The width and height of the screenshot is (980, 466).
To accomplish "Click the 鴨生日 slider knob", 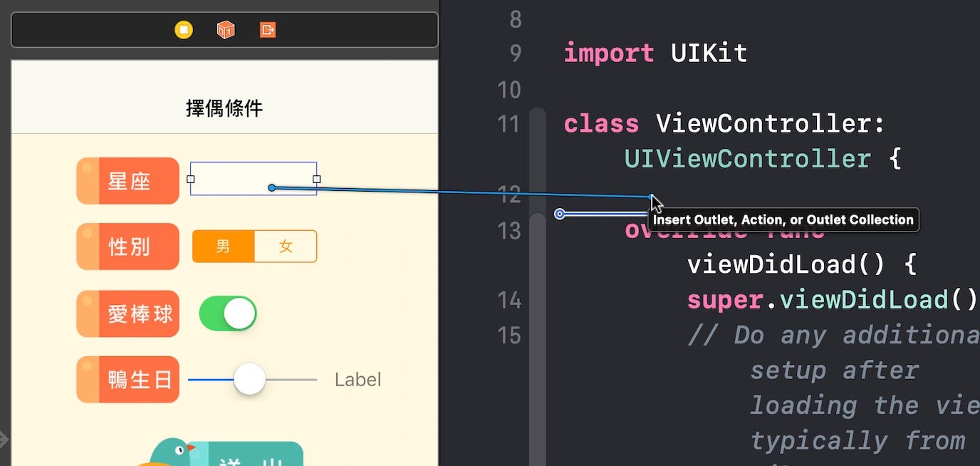I will 249,379.
